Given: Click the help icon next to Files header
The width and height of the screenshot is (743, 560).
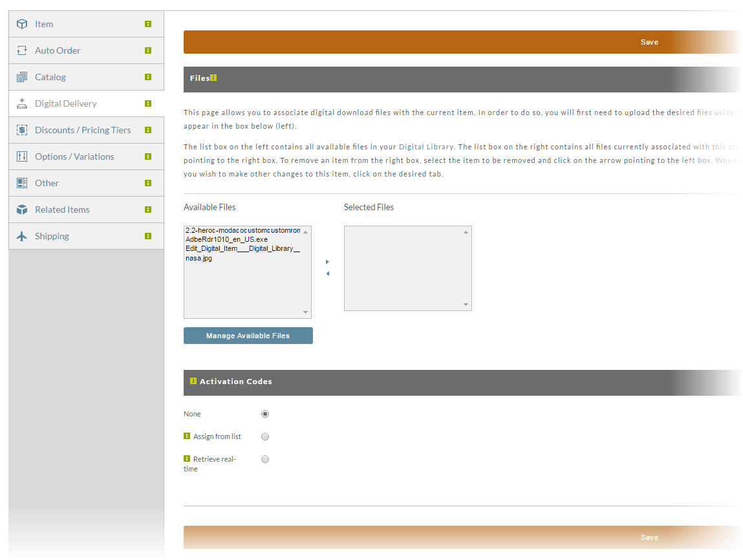Looking at the screenshot, I should coord(213,78).
